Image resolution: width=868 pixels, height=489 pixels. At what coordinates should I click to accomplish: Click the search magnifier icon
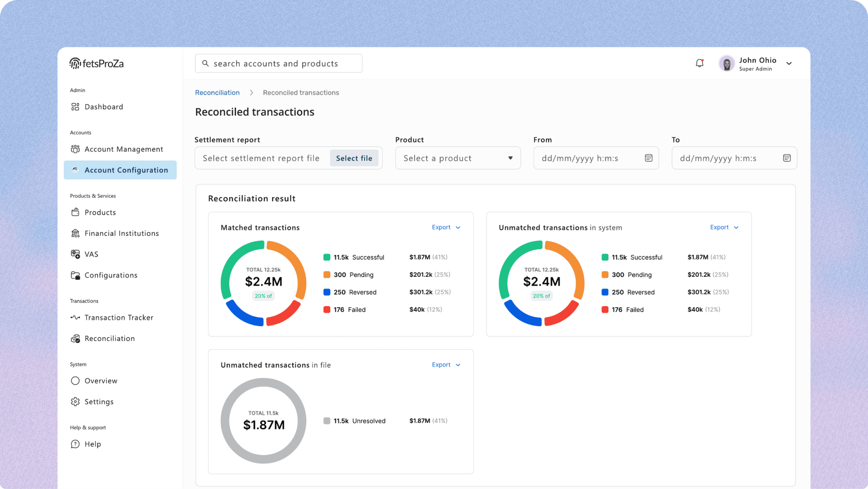click(205, 63)
